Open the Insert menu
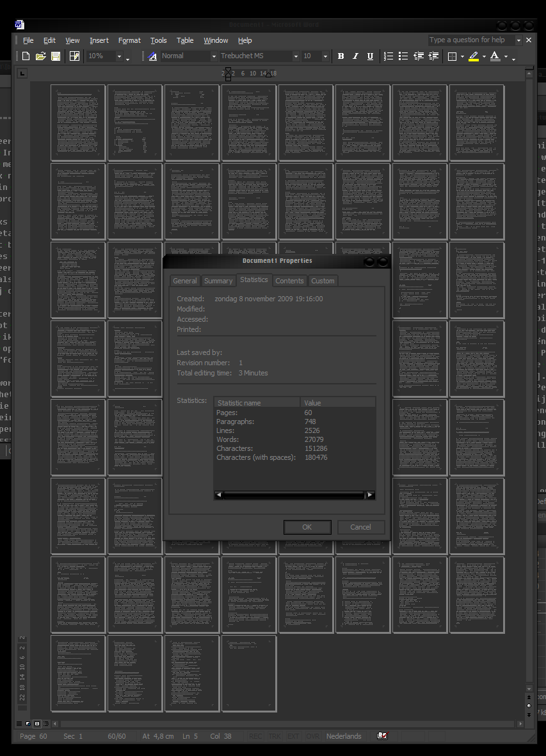Image resolution: width=546 pixels, height=756 pixels. pyautogui.click(x=99, y=40)
